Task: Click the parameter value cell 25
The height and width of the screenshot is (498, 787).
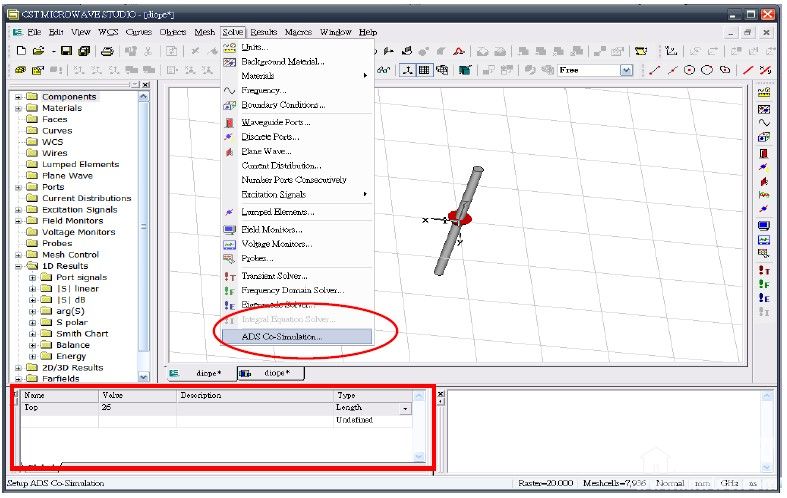Action: pyautogui.click(x=138, y=408)
